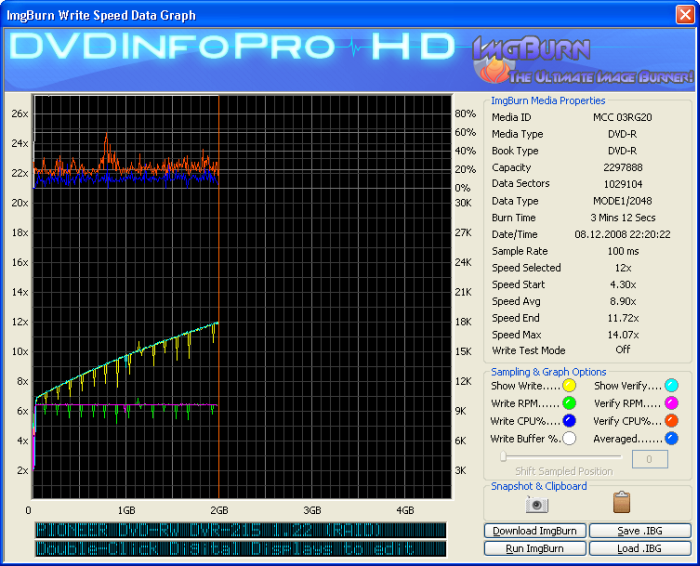Toggle the blue Averaged indicator
Screen dimensions: 700x566
tap(672, 439)
